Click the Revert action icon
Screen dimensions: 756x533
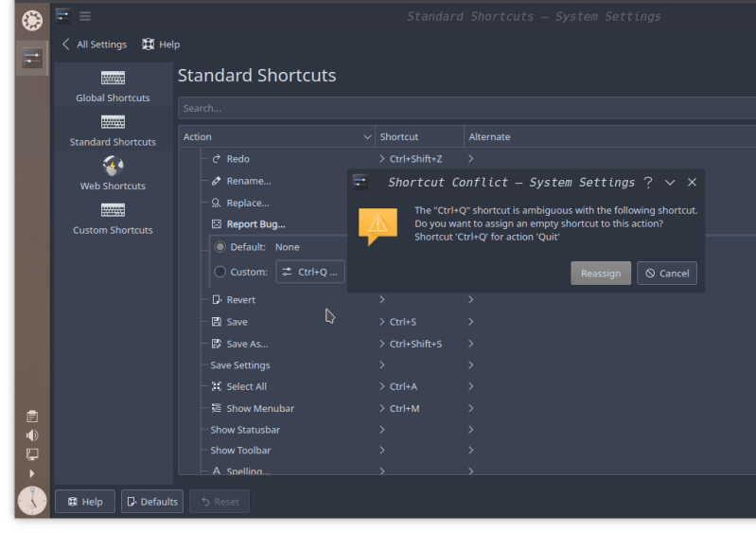[x=217, y=299]
